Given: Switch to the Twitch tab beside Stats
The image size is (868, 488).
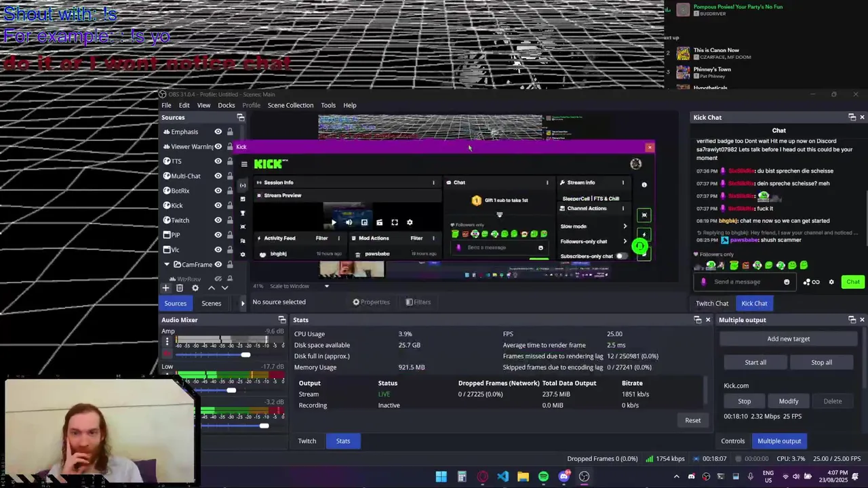Looking at the screenshot, I should 307,441.
